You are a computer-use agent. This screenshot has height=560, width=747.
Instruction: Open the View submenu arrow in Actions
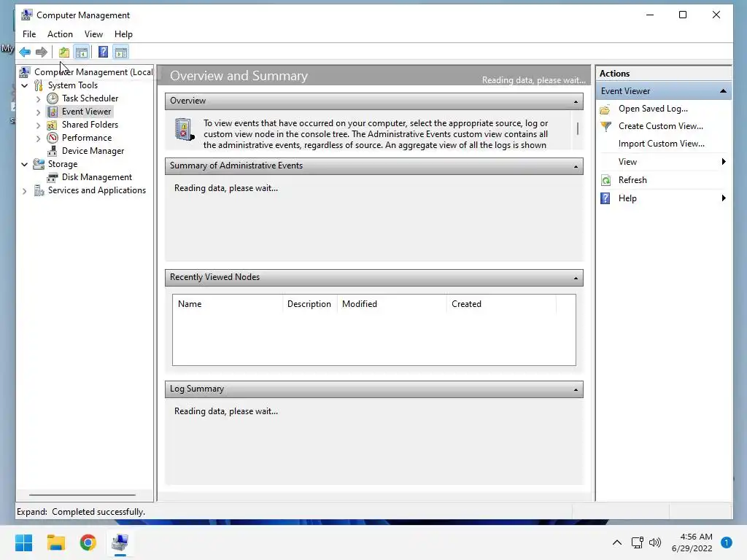click(724, 161)
